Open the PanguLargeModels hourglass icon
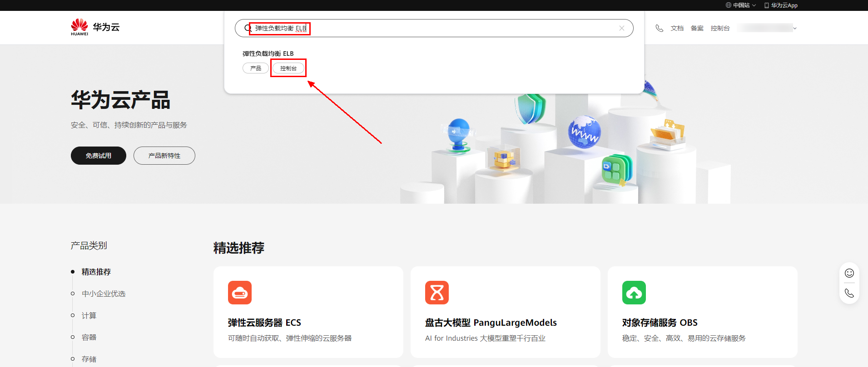Viewport: 868px width, 367px height. 437,293
